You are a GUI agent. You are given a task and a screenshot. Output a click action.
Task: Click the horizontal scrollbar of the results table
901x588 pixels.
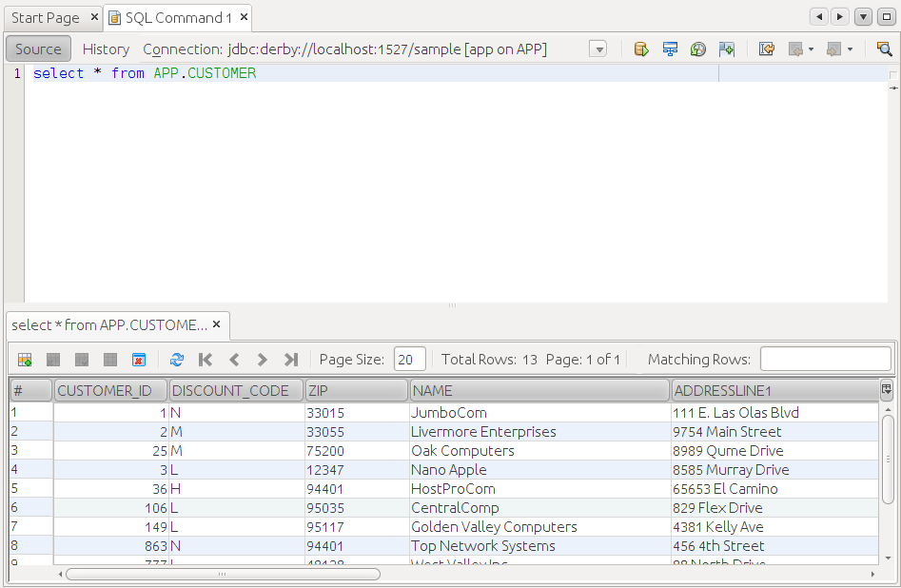pos(223,575)
